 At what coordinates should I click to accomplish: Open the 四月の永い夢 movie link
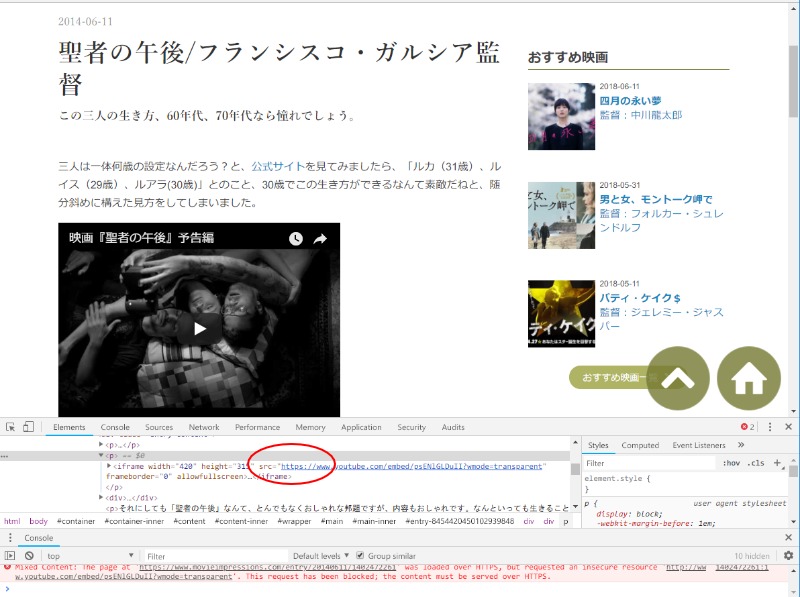[x=630, y=101]
